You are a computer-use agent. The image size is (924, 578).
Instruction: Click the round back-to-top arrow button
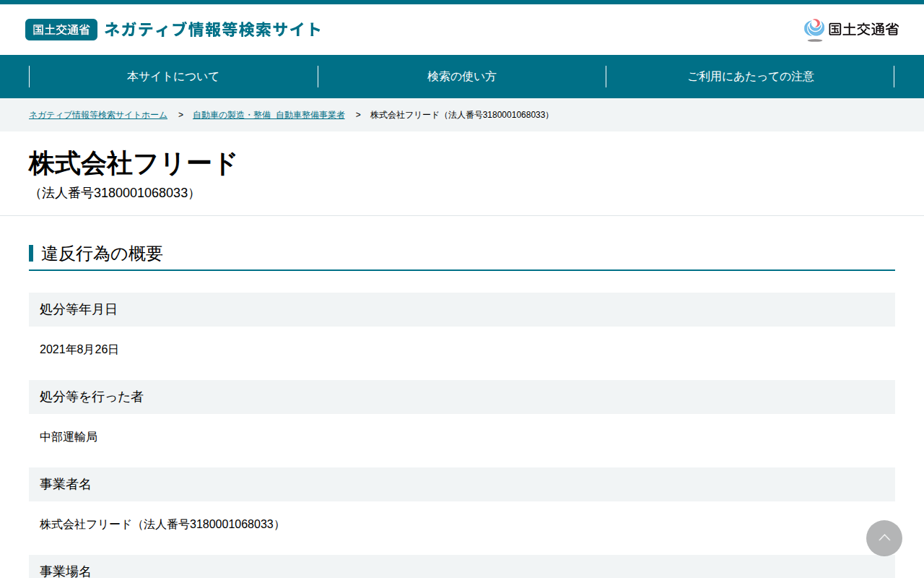point(884,538)
